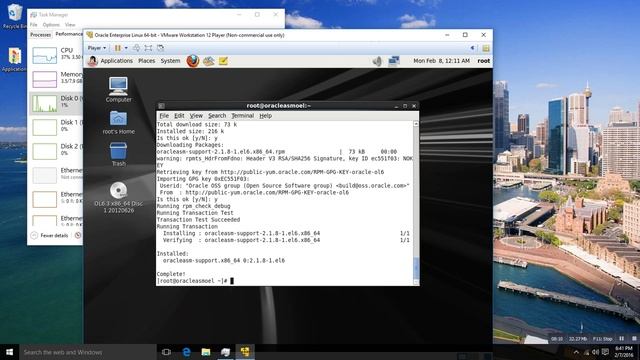Open the Applications menu in GNOME panel
The width and height of the screenshot is (640, 360).
pyautogui.click(x=116, y=61)
